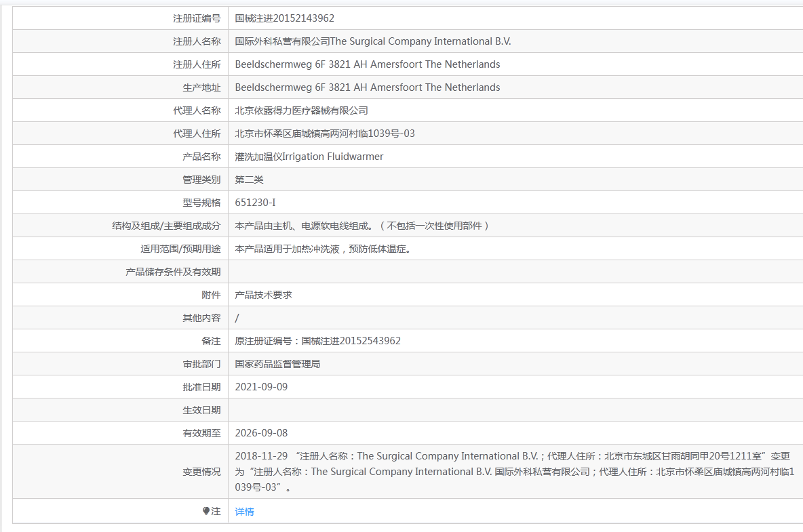
Task: Select expiry date 2026-09-08
Action: [261, 433]
